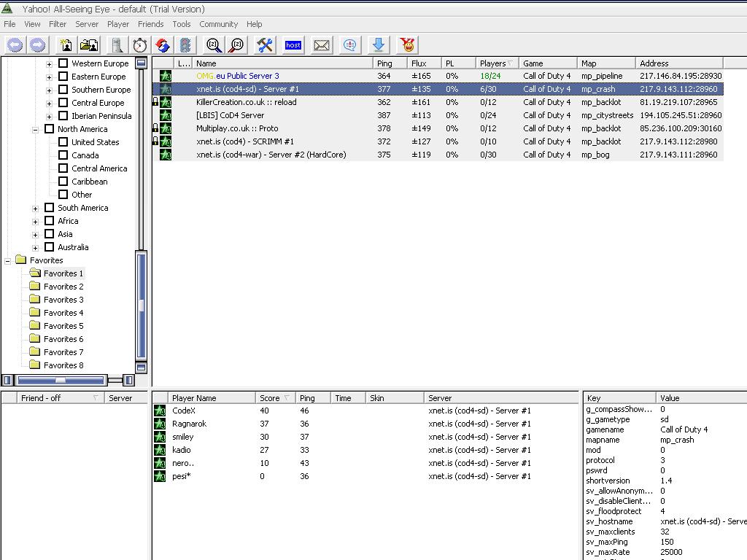Open the Community menu
Viewport: 747px width, 560px height.
coord(219,24)
